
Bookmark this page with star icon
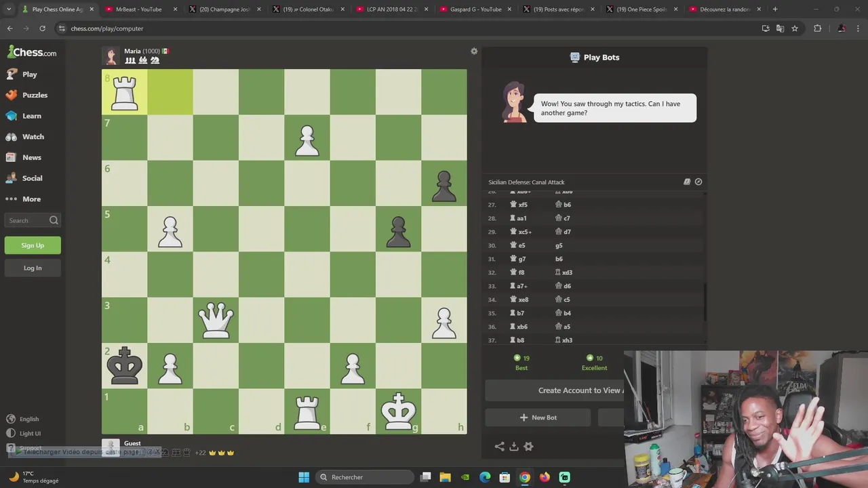pyautogui.click(x=795, y=28)
